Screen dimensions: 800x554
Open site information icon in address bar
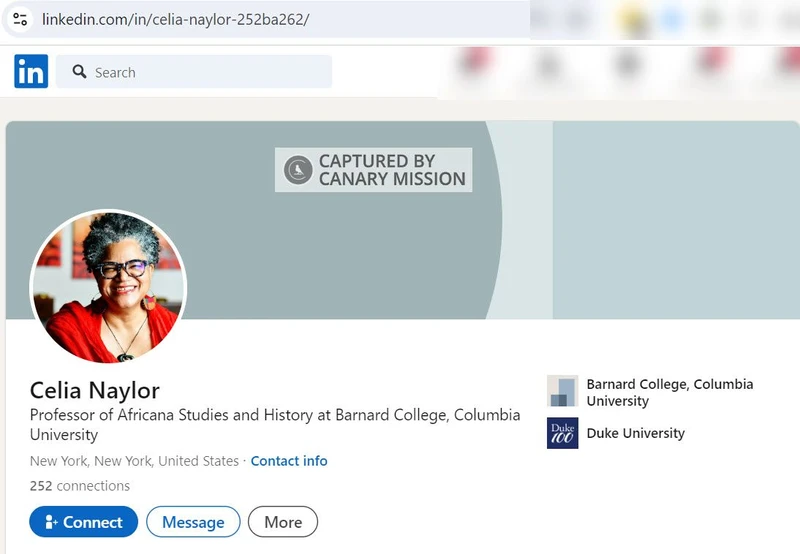[20, 19]
